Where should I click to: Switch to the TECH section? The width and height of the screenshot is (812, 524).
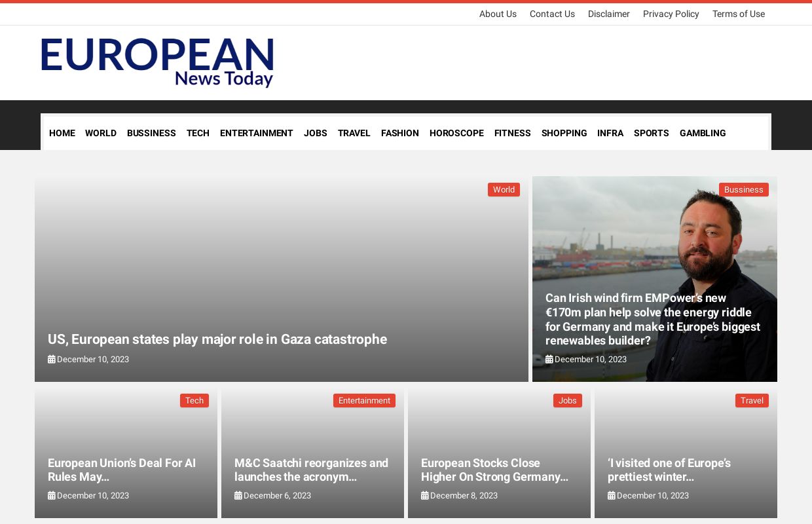tap(198, 133)
